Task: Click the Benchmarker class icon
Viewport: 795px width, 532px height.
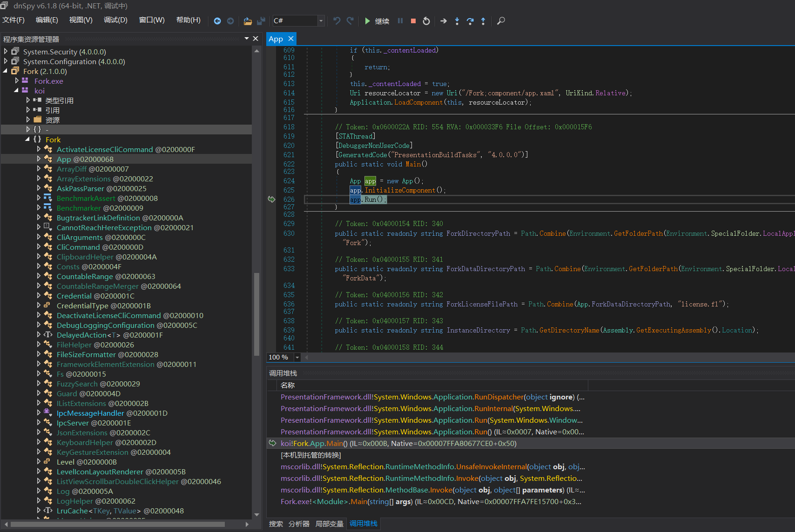Action: (47, 208)
